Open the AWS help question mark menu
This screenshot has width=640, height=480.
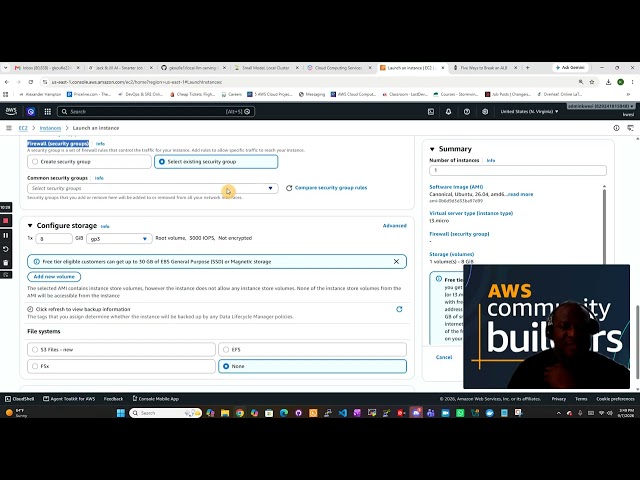pyautogui.click(x=467, y=111)
